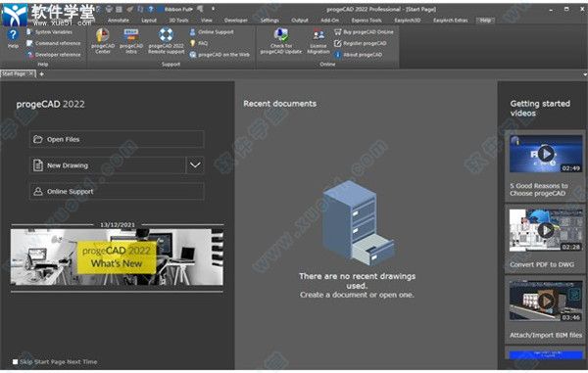This screenshot has width=588, height=373.
Task: Select the Help ribbon tab
Action: 485,21
